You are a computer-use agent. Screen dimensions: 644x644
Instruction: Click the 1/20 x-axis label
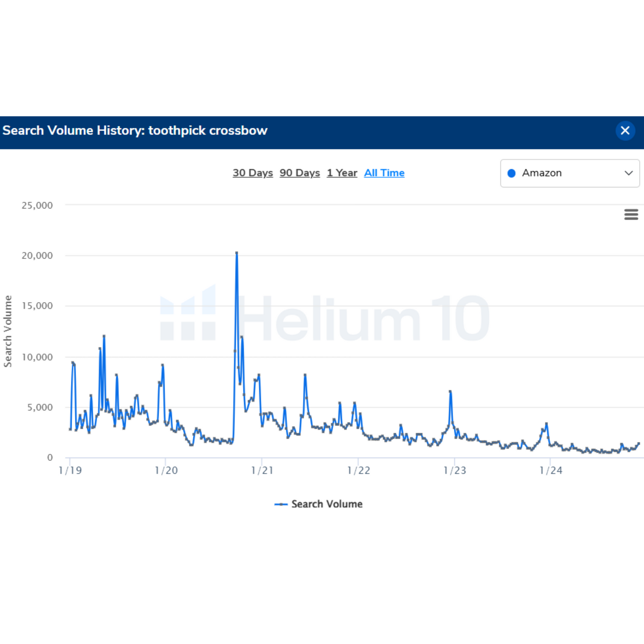[x=166, y=471]
